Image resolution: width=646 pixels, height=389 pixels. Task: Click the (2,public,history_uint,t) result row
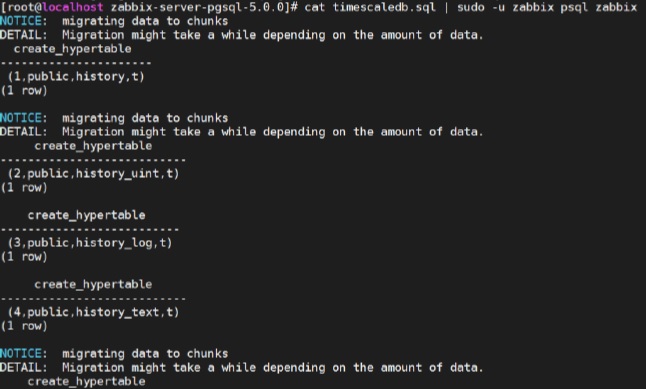tap(93, 173)
